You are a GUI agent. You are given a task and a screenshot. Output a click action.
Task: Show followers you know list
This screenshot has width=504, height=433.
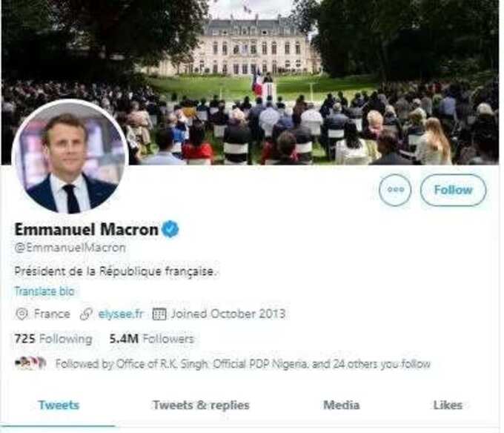pos(242,364)
